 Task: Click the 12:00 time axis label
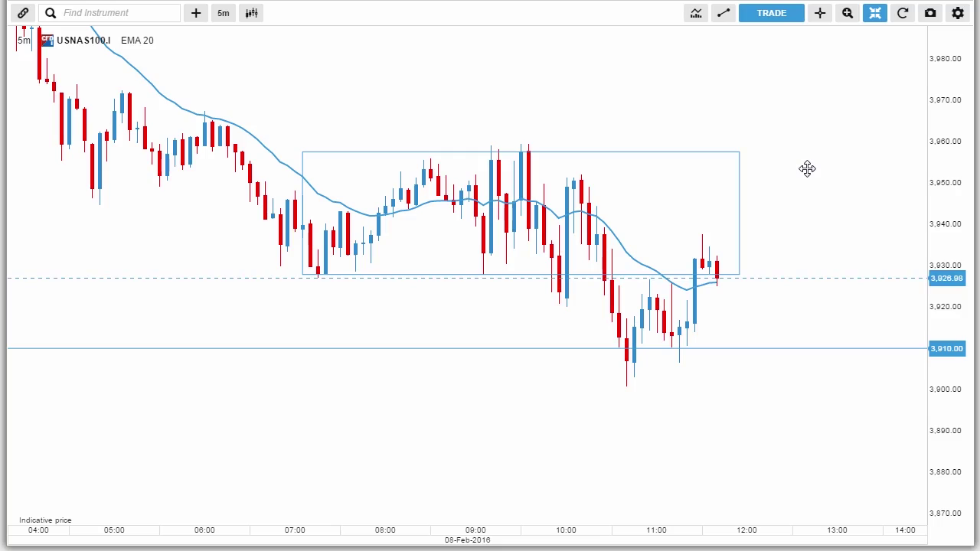[746, 530]
